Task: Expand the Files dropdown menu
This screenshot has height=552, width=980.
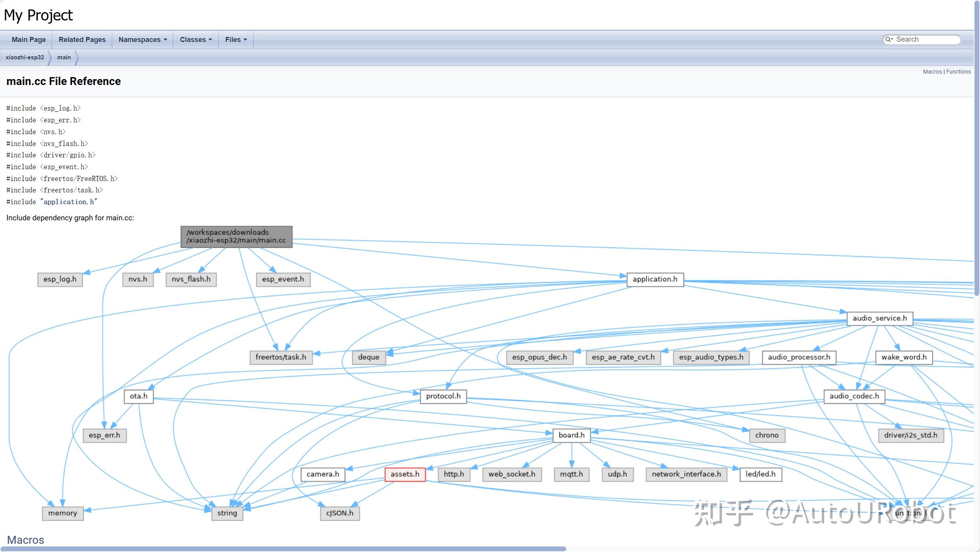Action: click(x=236, y=40)
